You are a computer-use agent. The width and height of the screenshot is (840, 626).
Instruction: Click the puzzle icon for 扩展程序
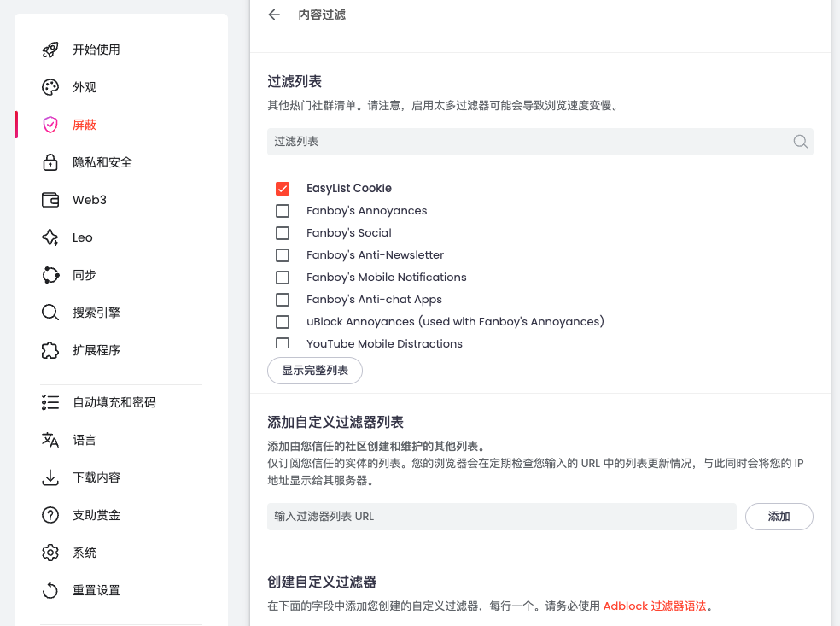point(50,350)
